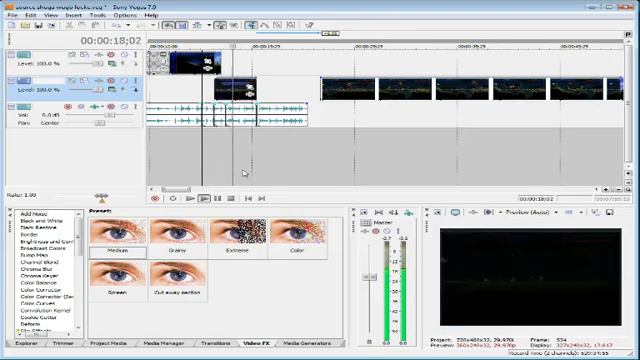Click compositing mode icon on second video track

pos(112,90)
